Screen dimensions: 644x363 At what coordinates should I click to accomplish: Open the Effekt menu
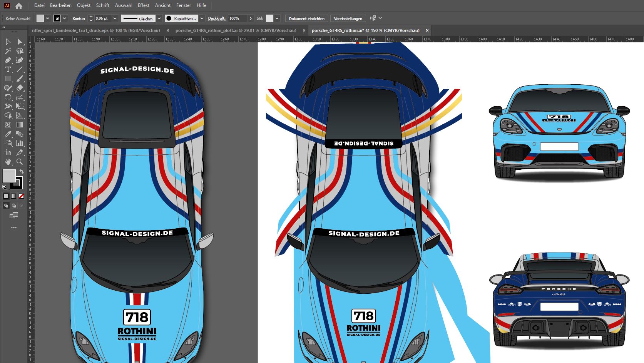pos(144,5)
